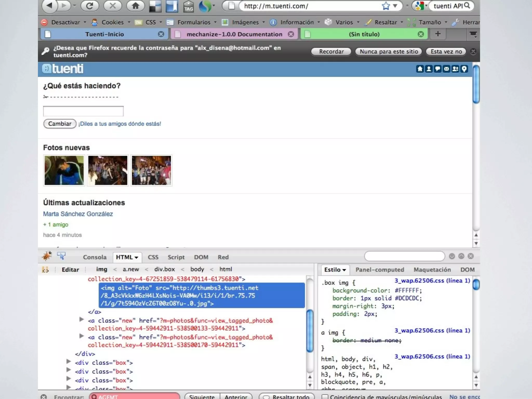Toggle the Resaltar todo highlight option
Viewport: 532px width, 399px height.
[x=287, y=397]
